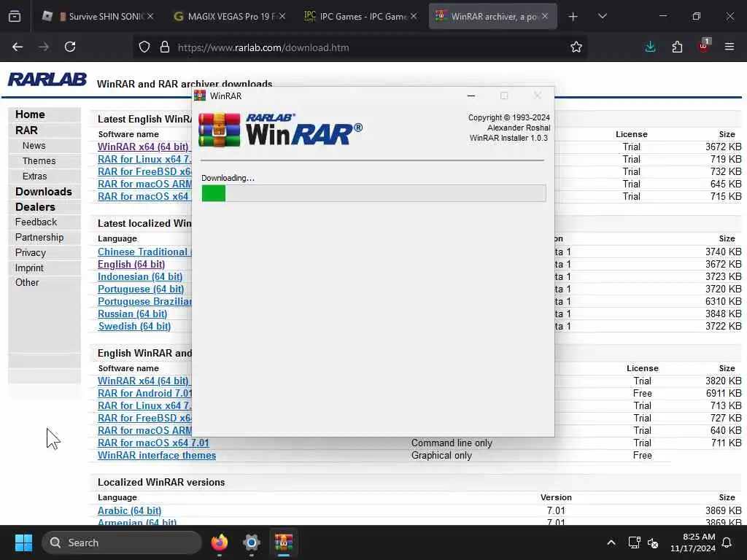Viewport: 747px width, 560px height.
Task: Open WinRAR installer taskbar icon
Action: pos(284,542)
